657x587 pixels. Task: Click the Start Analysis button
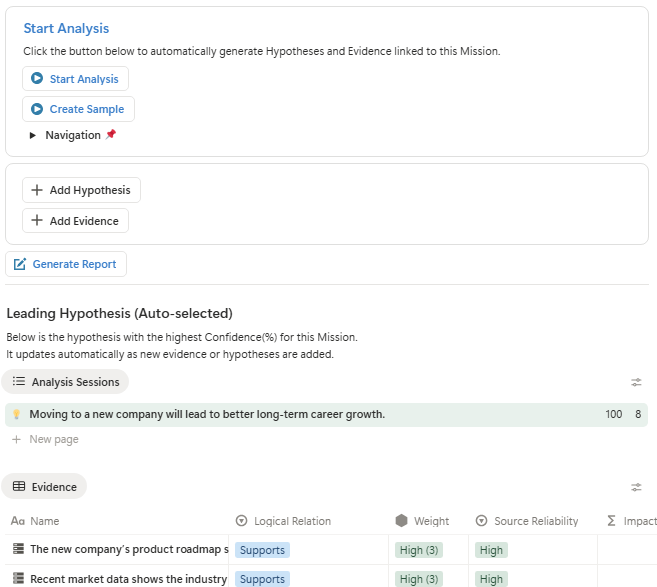point(75,79)
